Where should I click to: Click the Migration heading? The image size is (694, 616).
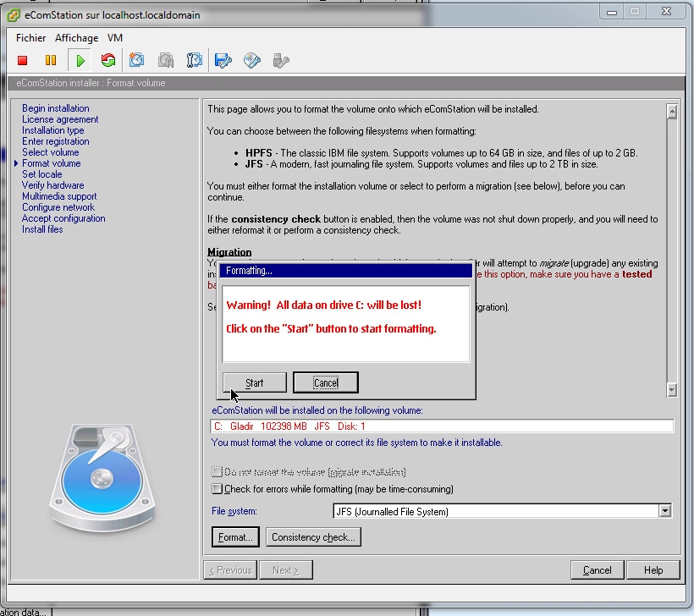229,252
